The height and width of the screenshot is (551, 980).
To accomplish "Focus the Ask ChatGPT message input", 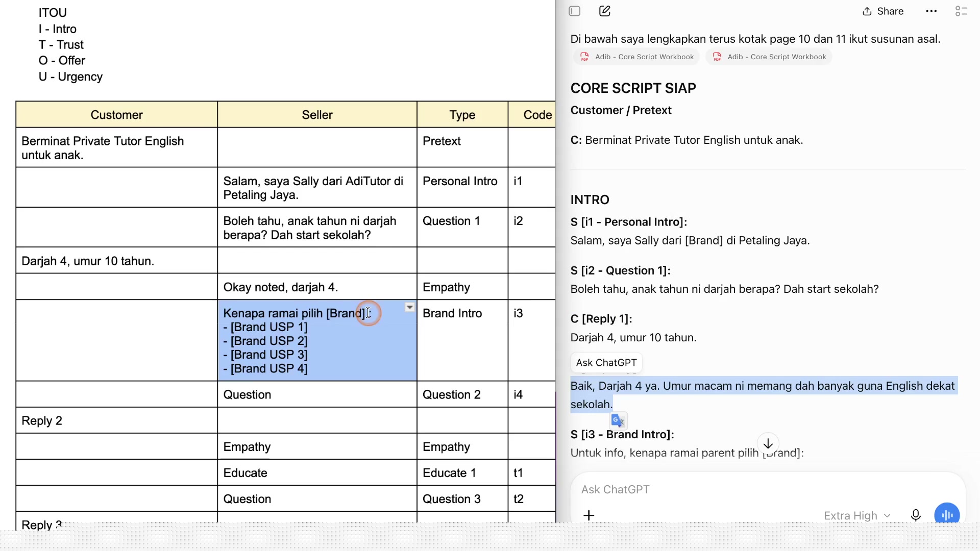I will (768, 489).
